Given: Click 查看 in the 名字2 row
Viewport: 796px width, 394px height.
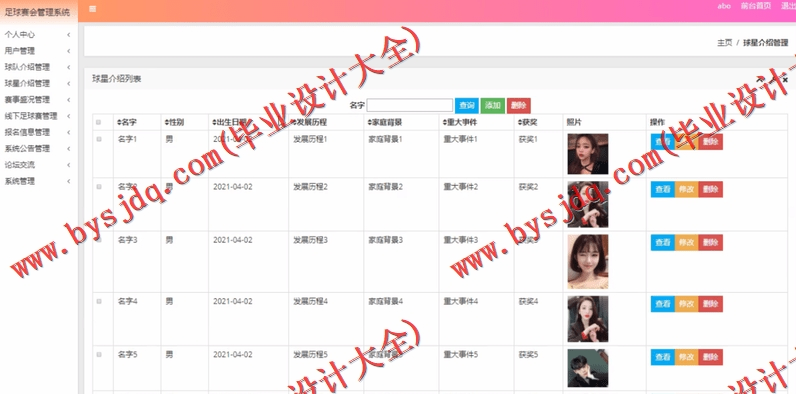Looking at the screenshot, I should [x=663, y=189].
